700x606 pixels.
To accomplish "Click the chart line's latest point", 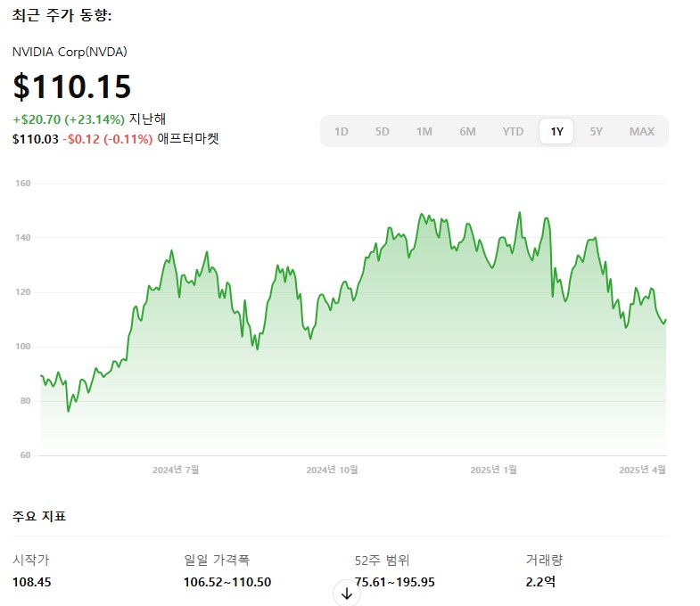I will tap(665, 320).
